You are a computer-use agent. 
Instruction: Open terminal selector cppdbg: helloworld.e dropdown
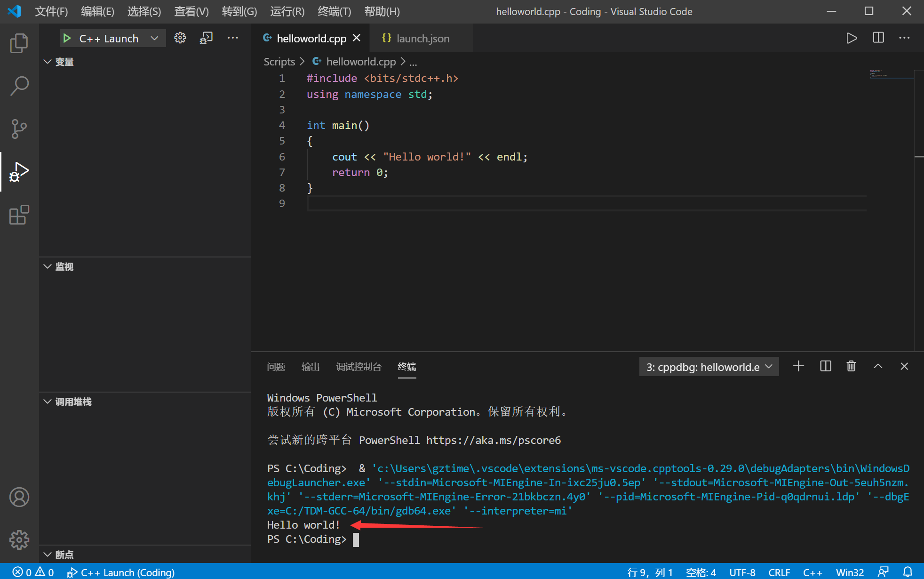point(709,367)
